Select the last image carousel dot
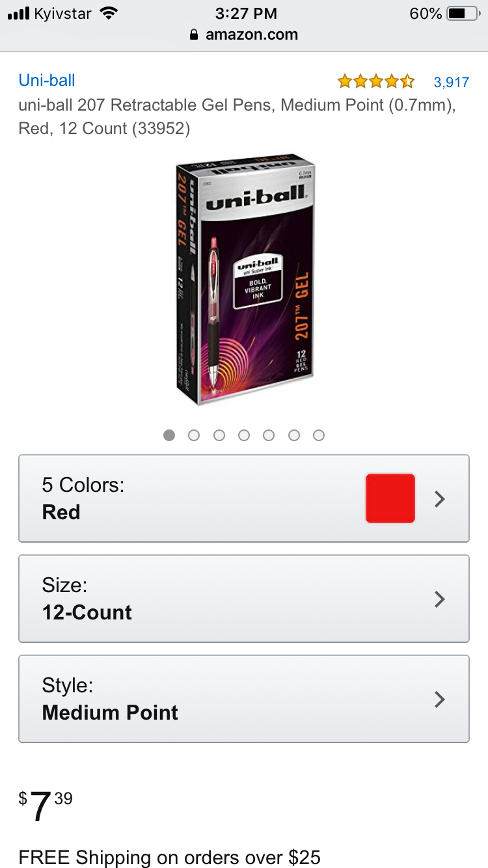488x868 pixels. pyautogui.click(x=319, y=435)
